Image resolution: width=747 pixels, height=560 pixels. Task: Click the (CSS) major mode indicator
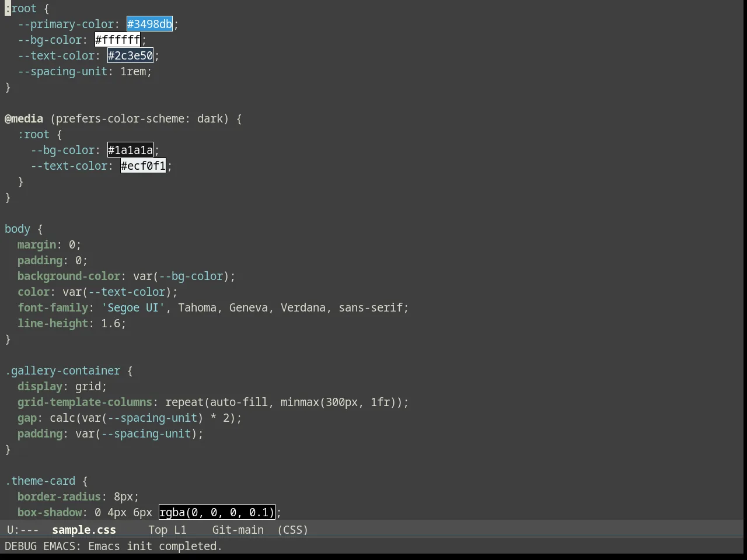(292, 530)
